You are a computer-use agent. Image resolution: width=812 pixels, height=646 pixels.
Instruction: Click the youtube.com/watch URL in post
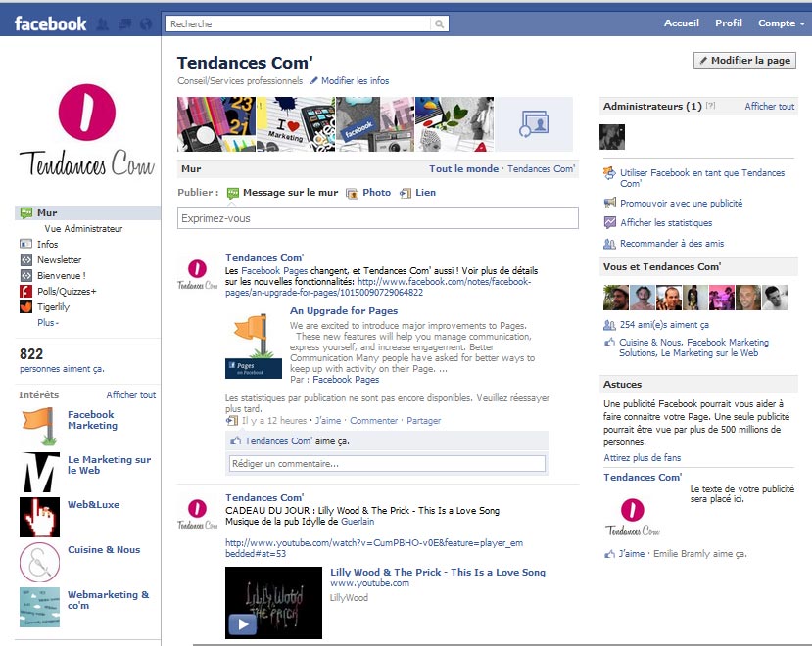tap(374, 548)
